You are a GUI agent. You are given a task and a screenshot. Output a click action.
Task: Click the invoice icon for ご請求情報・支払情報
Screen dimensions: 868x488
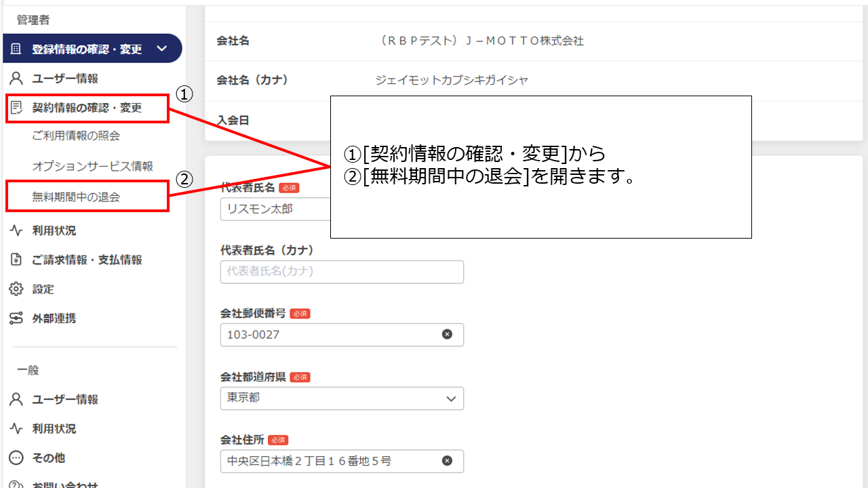click(x=16, y=260)
